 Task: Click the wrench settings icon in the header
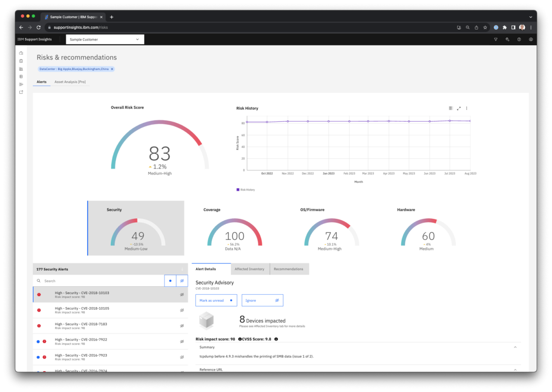(507, 39)
